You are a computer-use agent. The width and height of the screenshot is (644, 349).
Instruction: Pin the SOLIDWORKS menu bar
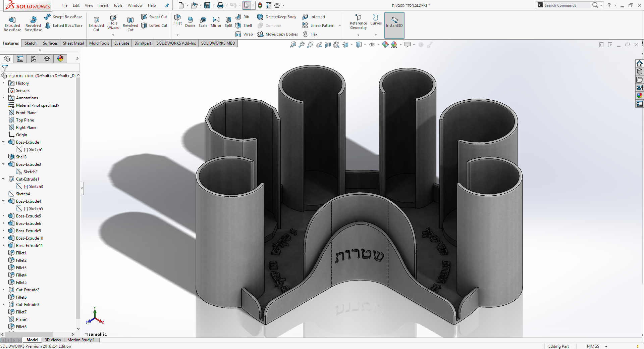click(167, 5)
